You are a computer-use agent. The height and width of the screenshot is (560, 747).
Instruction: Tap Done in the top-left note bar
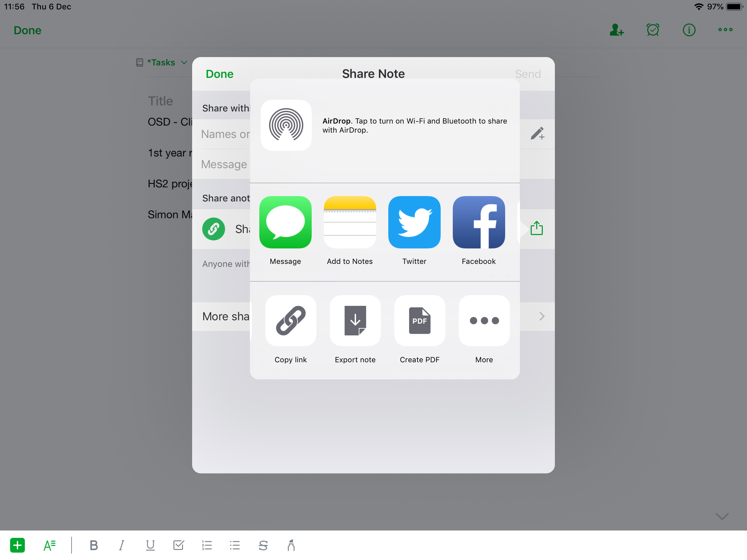[27, 30]
